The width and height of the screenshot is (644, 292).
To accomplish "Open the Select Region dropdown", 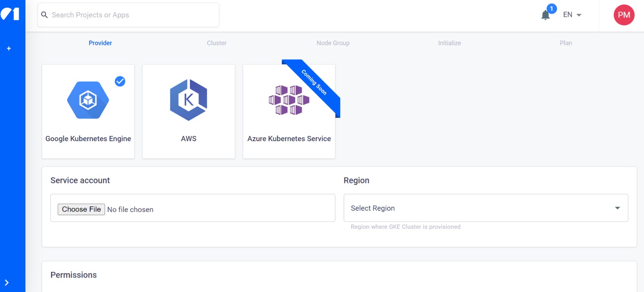I will [x=486, y=208].
